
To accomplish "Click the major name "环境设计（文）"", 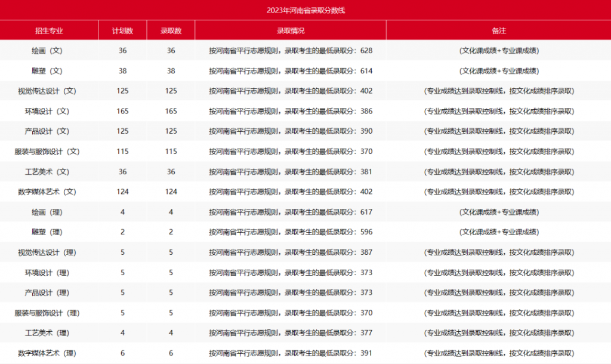I will (47, 111).
